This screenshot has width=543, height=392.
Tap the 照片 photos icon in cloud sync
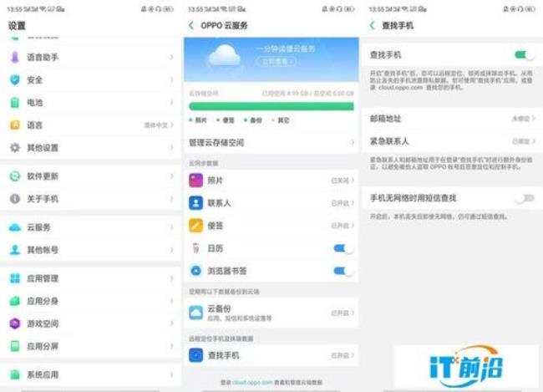point(195,181)
